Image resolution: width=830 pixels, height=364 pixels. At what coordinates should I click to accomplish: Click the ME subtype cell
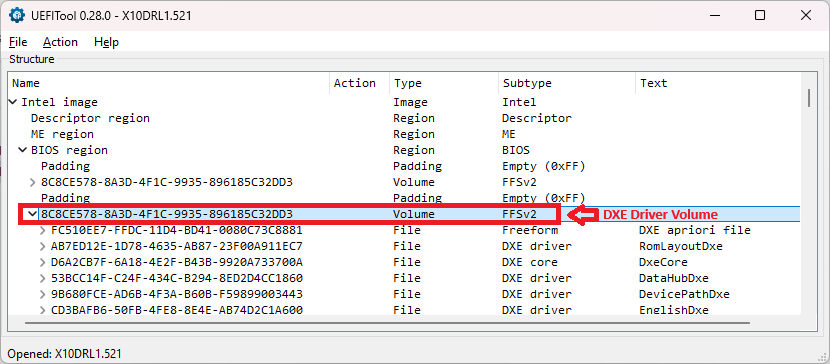pos(509,134)
